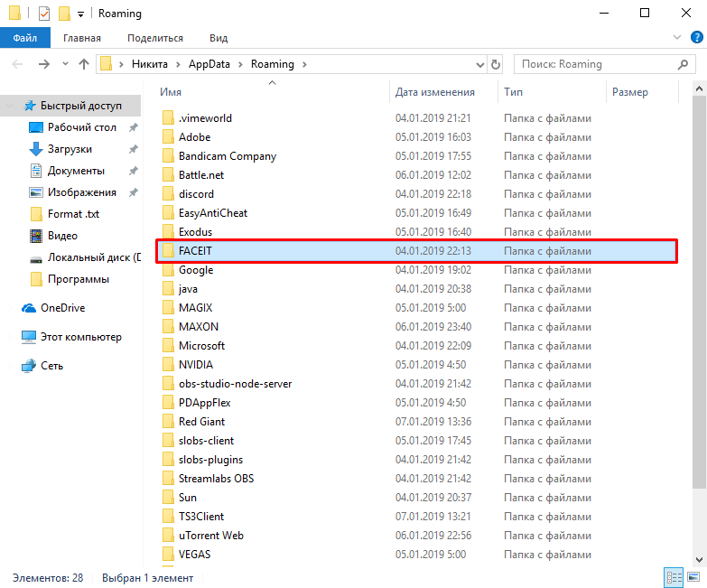Select Загрузки in navigation pane
Screen dimensions: 707x588
coord(70,149)
